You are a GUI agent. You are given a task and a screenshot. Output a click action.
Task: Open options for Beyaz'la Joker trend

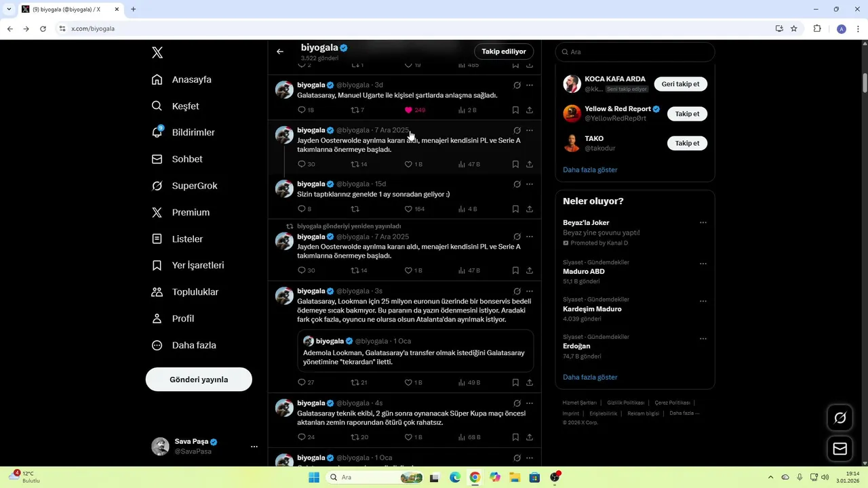click(703, 222)
